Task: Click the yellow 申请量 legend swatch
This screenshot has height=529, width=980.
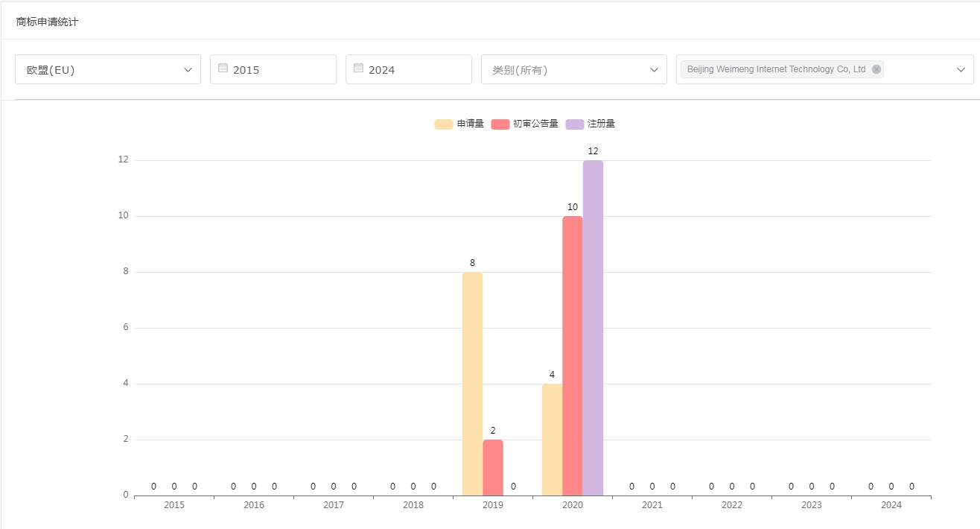Action: tap(444, 124)
